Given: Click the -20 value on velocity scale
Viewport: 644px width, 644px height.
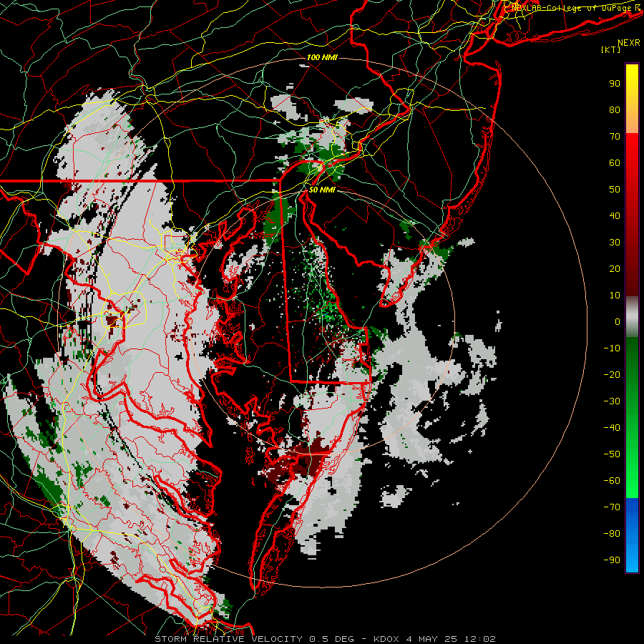Looking at the screenshot, I should 612,375.
